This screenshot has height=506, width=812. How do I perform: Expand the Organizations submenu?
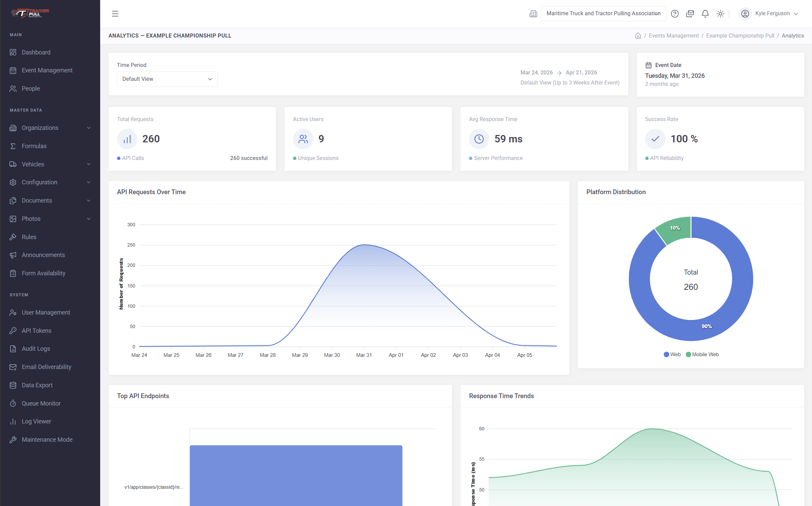click(50, 128)
